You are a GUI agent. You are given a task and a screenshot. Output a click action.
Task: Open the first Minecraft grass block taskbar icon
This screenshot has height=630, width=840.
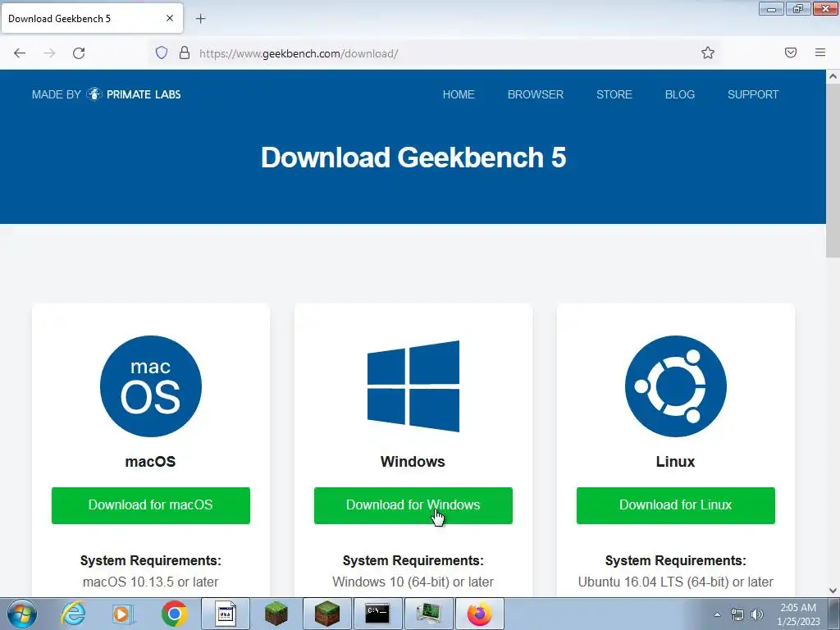[x=276, y=614]
